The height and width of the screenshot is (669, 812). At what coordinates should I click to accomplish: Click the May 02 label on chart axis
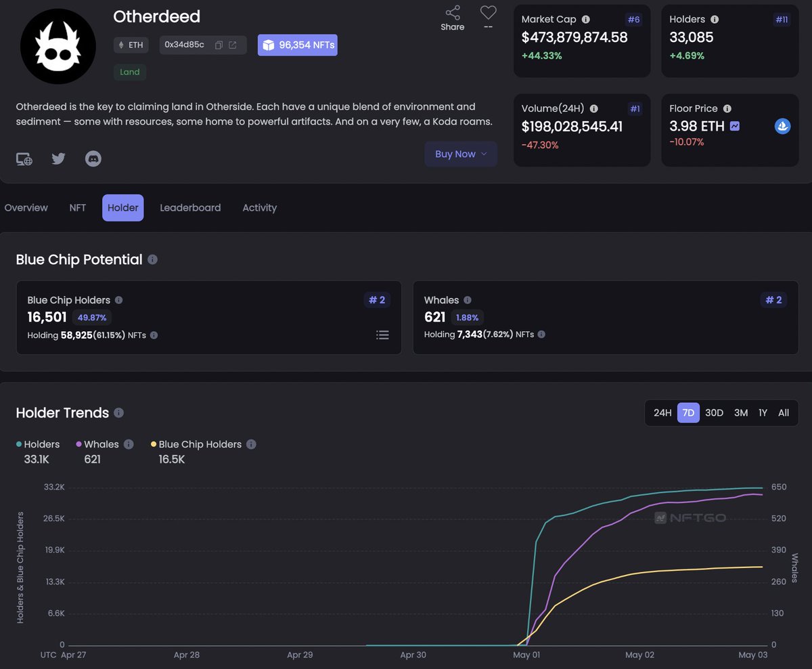(x=639, y=655)
